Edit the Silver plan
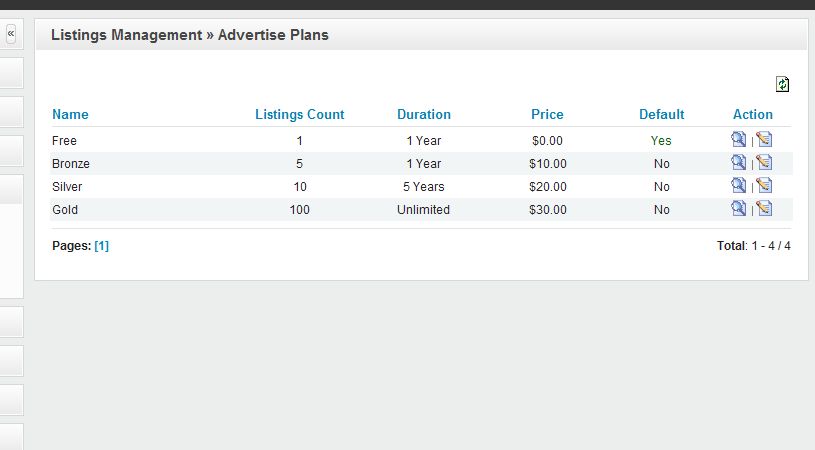The width and height of the screenshot is (815, 450). click(x=764, y=186)
